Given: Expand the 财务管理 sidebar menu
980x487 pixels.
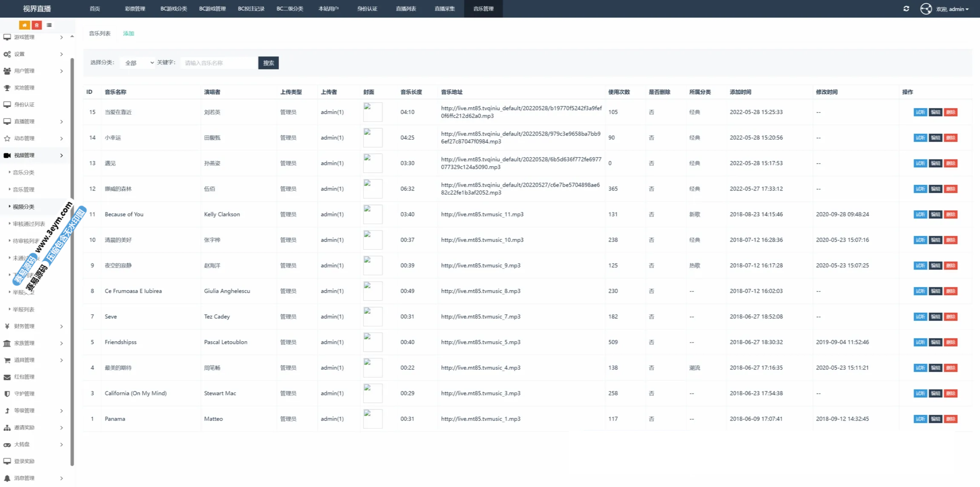Looking at the screenshot, I should [33, 326].
